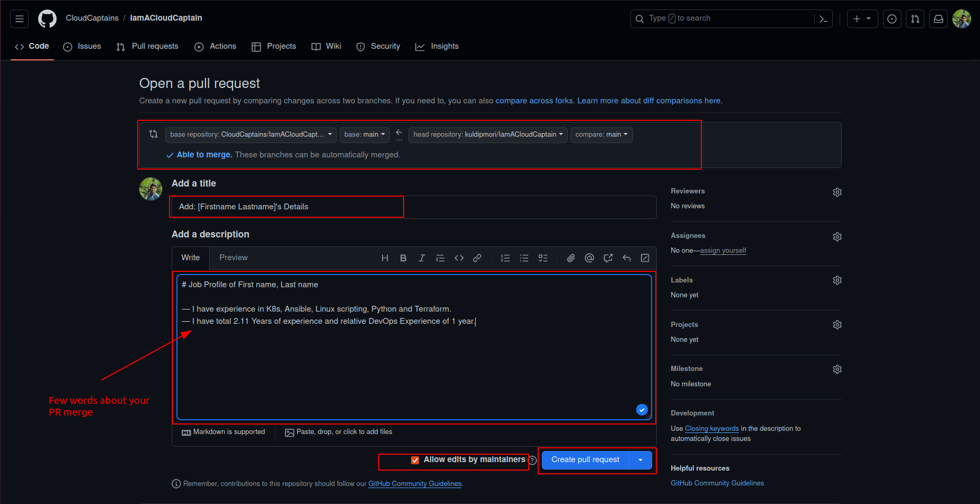Focus the pull request title field
The height and width of the screenshot is (504, 980).
pos(414,207)
